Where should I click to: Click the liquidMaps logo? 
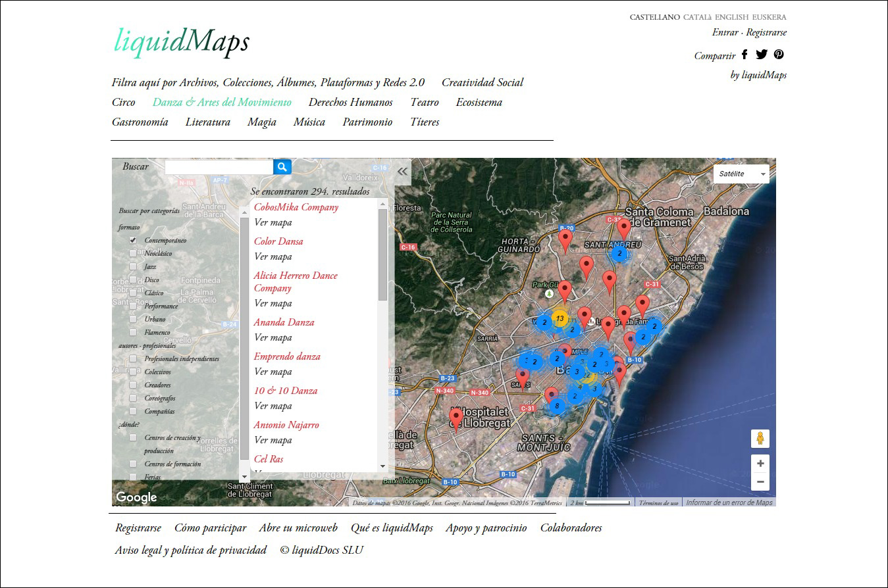182,41
